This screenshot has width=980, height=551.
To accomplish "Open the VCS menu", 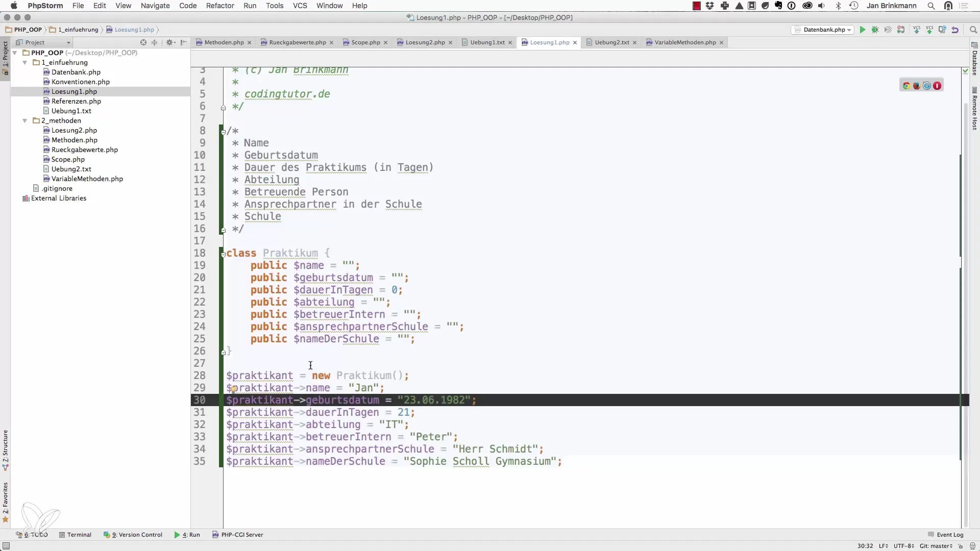I will pyautogui.click(x=300, y=6).
